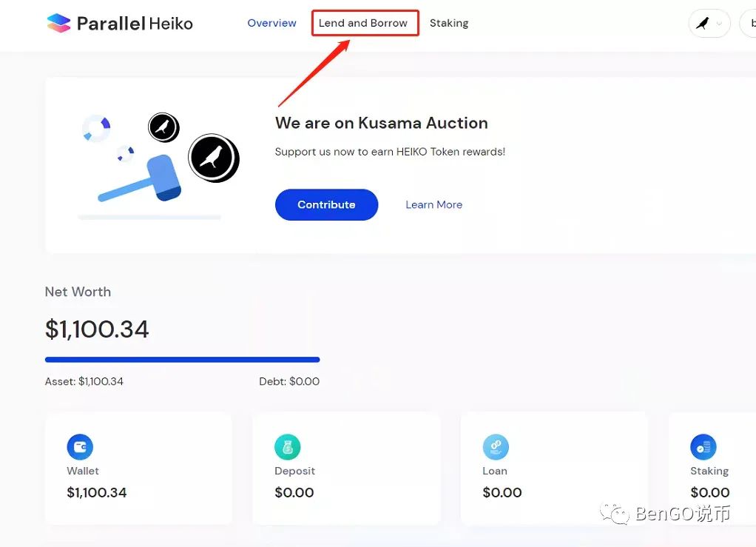Expand the network selector chevron dropdown
756x547 pixels.
point(719,23)
